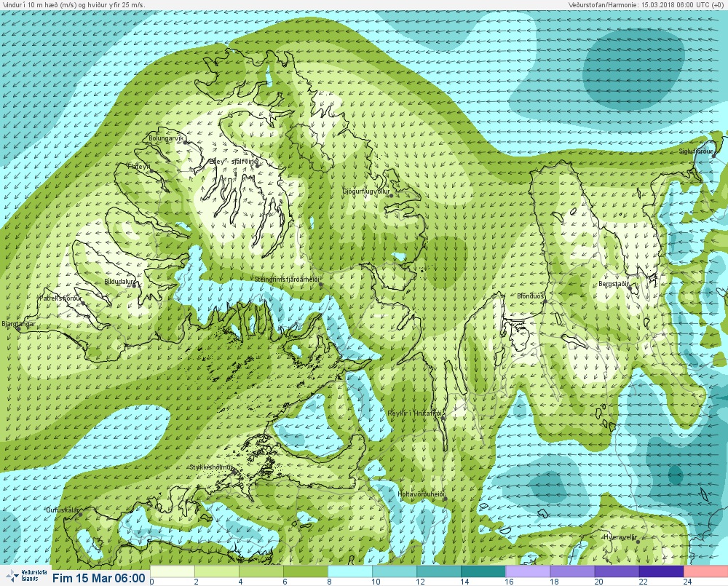
Task: Click the Holtavörðuheiði station label
Action: tap(421, 494)
